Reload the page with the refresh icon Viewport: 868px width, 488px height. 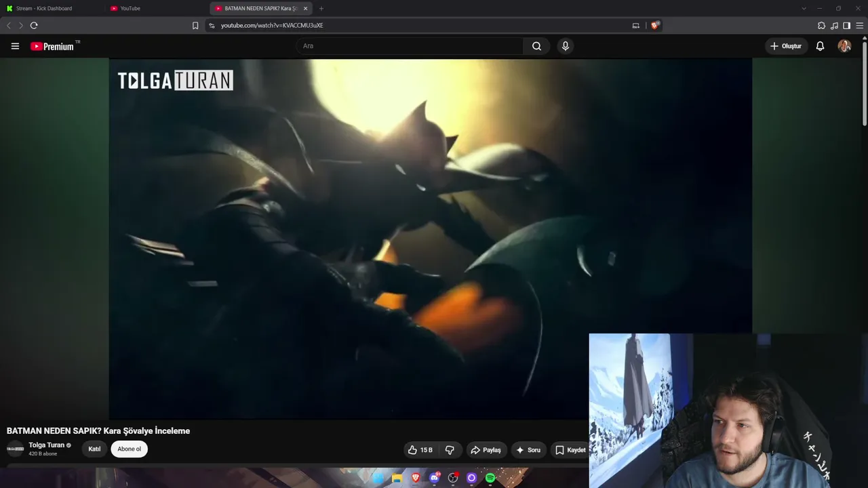[34, 26]
